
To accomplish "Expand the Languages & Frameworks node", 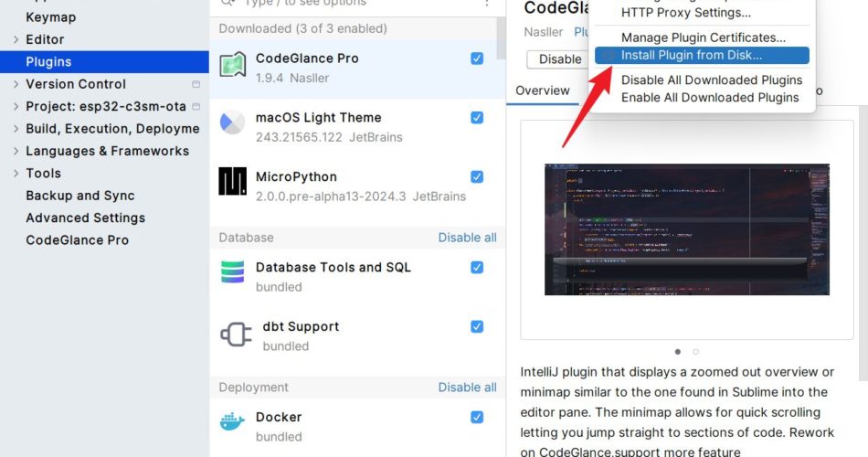I will [16, 151].
